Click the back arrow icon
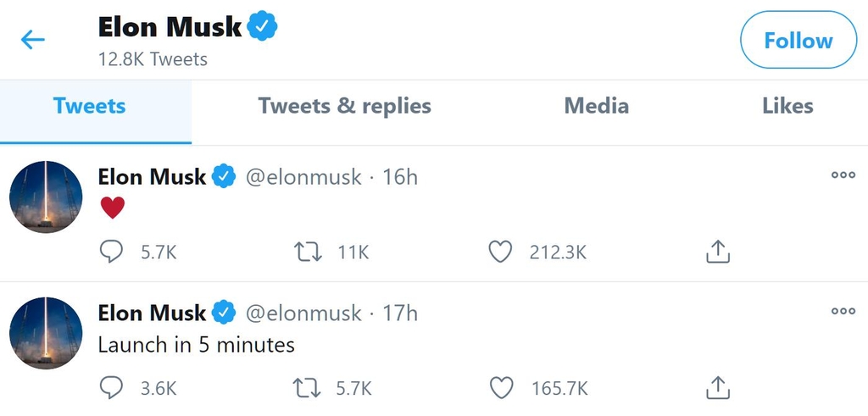The height and width of the screenshot is (416, 868). pyautogui.click(x=33, y=40)
